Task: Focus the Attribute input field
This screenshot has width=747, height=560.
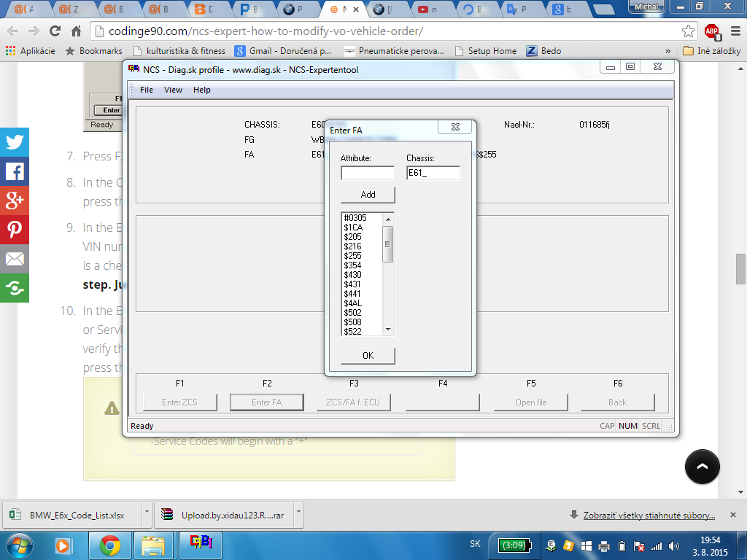Action: coord(368,173)
